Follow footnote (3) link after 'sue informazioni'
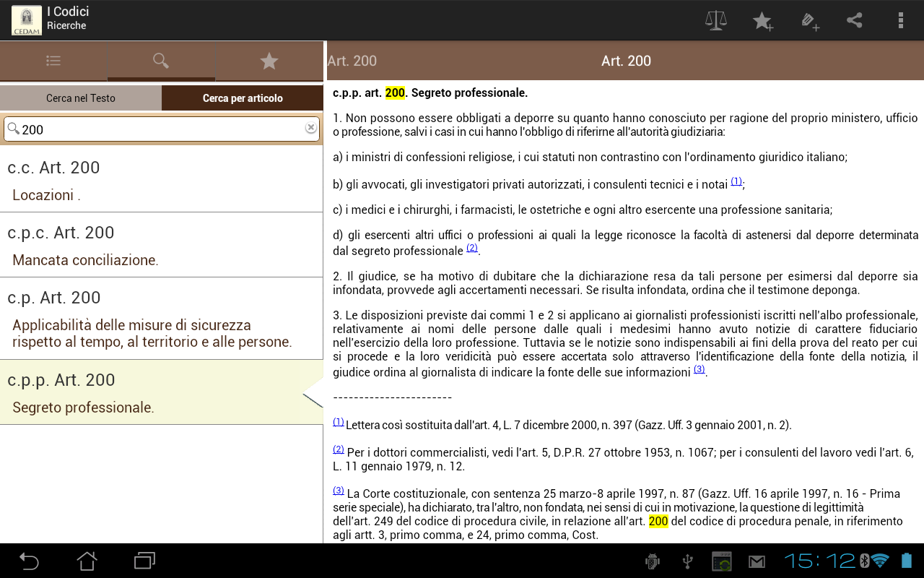 (699, 369)
